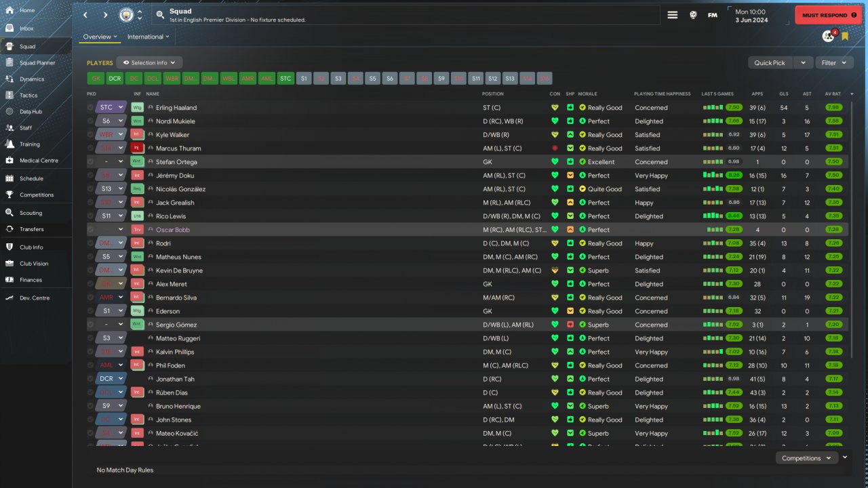Open the Dev. Centre icon
Image resolution: width=868 pixels, height=488 pixels.
click(9, 298)
